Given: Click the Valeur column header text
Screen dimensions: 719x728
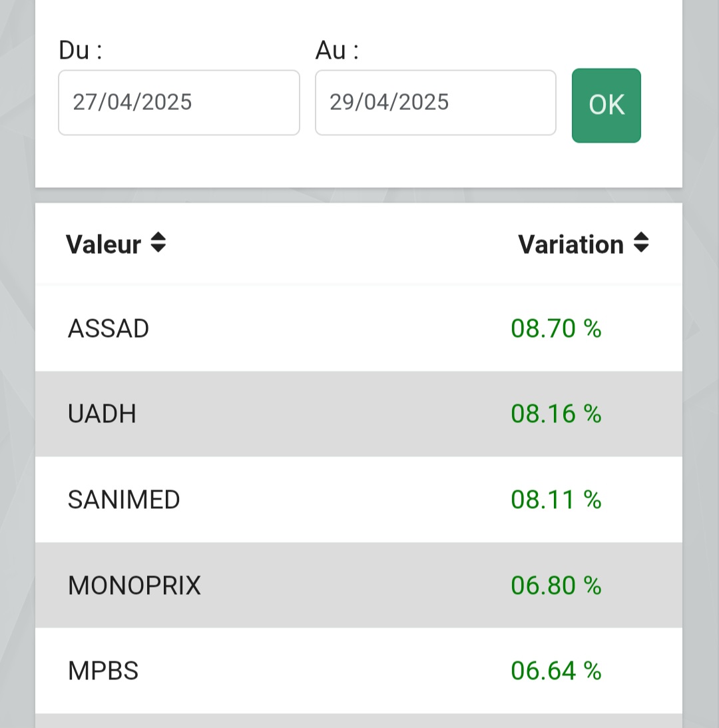Looking at the screenshot, I should tap(103, 244).
